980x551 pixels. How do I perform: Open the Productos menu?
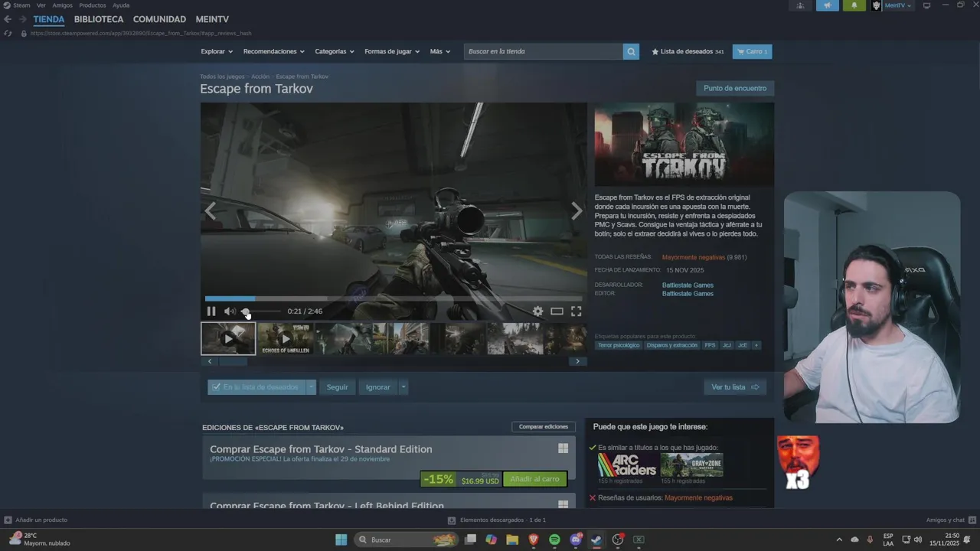click(93, 5)
